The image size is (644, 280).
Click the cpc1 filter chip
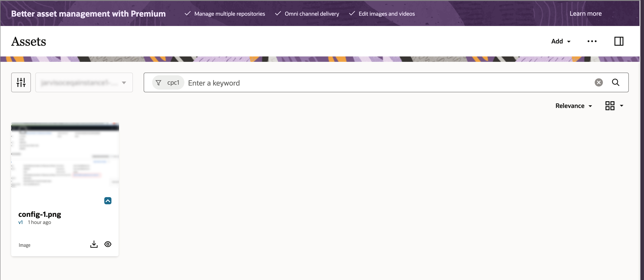(x=173, y=83)
